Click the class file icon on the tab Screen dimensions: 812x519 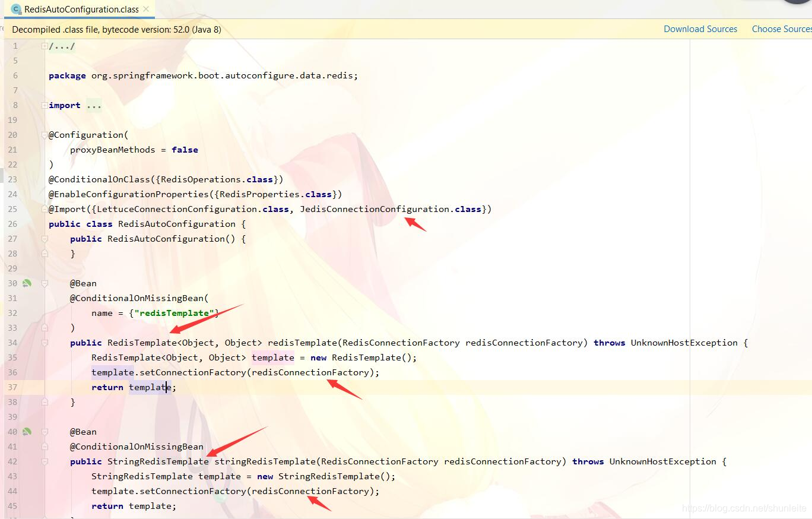click(x=16, y=9)
